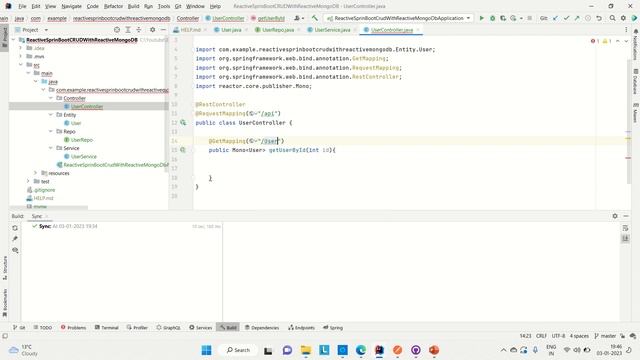Viewport: 640px width, 360px height.
Task: Expand the test folder in tree
Action: point(28,181)
